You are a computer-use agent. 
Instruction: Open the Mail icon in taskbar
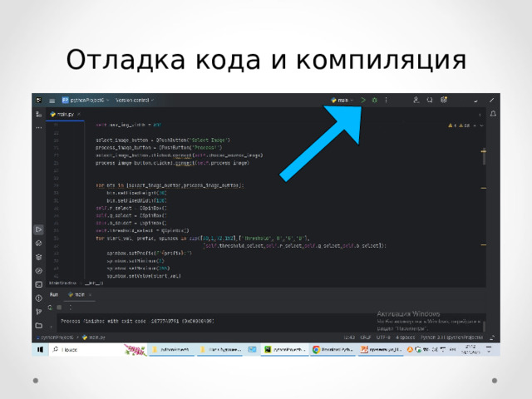tap(252, 349)
